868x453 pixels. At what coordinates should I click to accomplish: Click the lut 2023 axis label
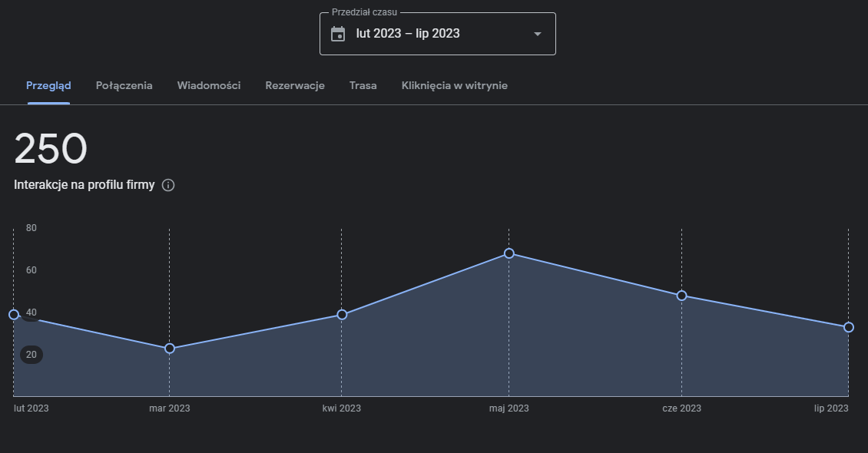pyautogui.click(x=31, y=408)
